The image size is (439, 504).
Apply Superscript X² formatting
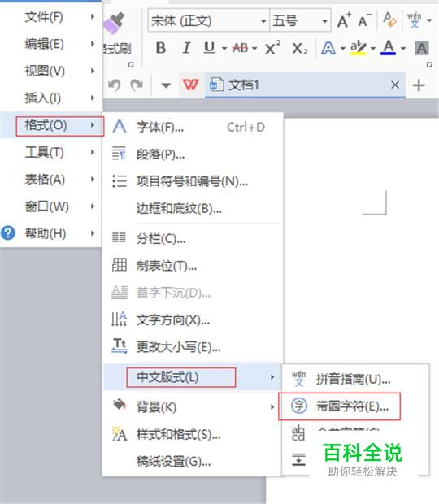272,48
